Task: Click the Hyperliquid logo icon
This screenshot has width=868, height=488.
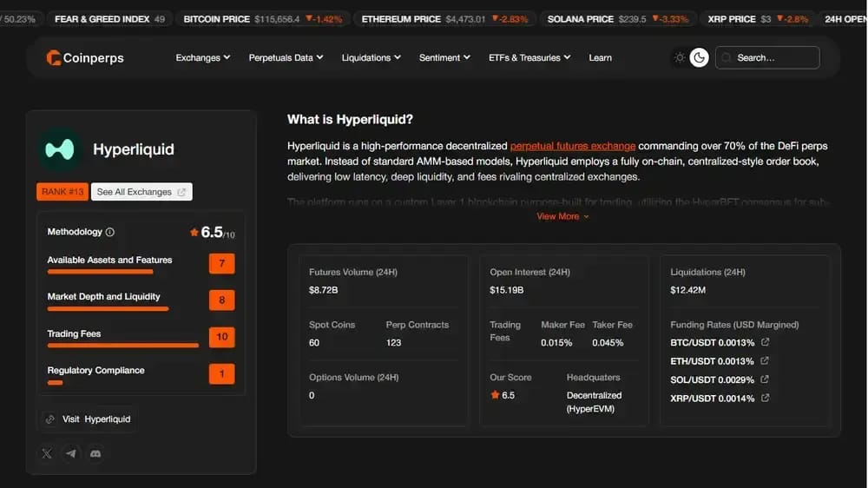Action: coord(59,149)
